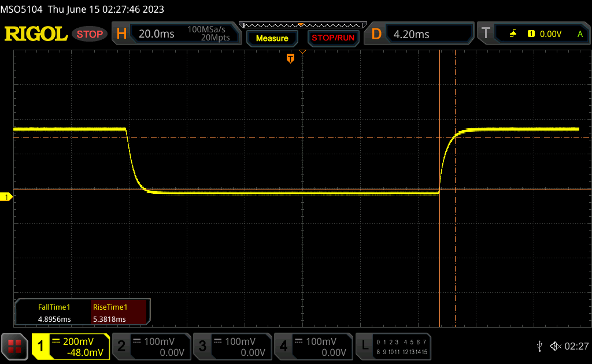The image size is (592, 364).
Task: Open the Measure menu button
Action: (x=272, y=38)
